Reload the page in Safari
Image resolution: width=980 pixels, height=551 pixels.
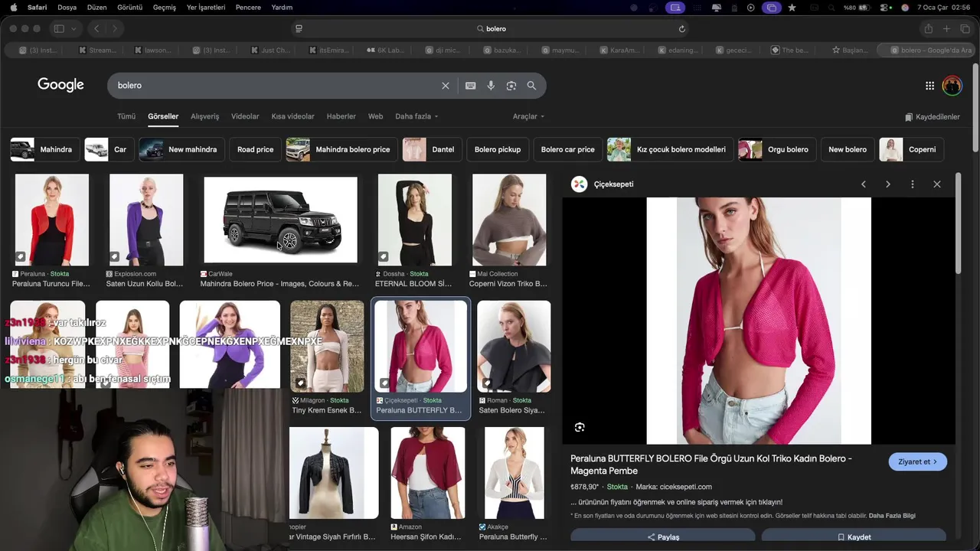[x=682, y=29]
